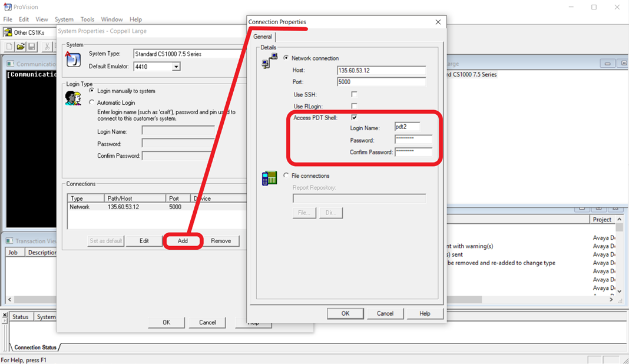The image size is (629, 364).
Task: Click the File connections phone icon
Action: 270,178
